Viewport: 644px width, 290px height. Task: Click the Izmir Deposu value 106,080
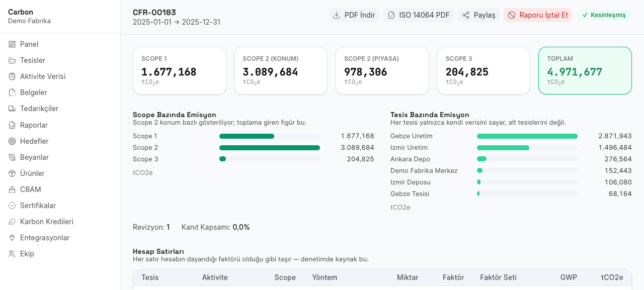(x=618, y=182)
